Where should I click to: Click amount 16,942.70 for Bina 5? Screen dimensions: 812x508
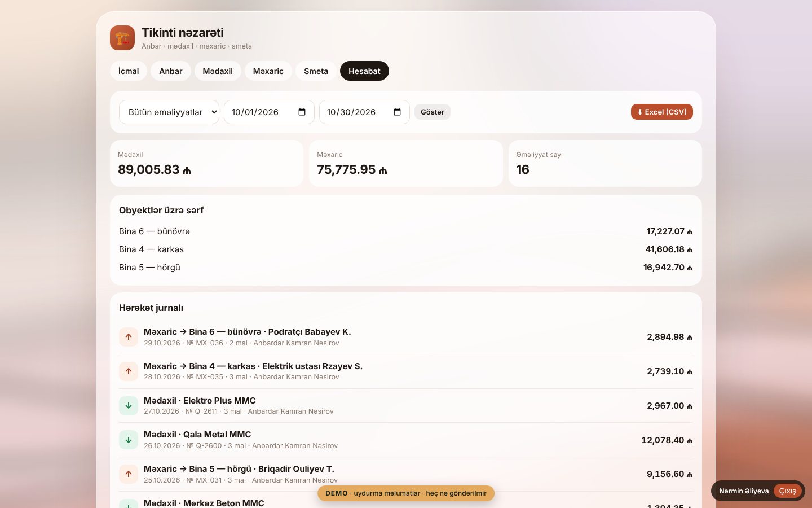click(668, 268)
